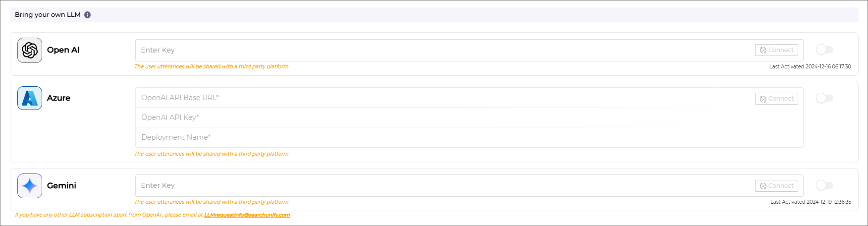Screen dimensions: 868x226
Task: Focus the Gemini Enter Key field
Action: [x=443, y=185]
